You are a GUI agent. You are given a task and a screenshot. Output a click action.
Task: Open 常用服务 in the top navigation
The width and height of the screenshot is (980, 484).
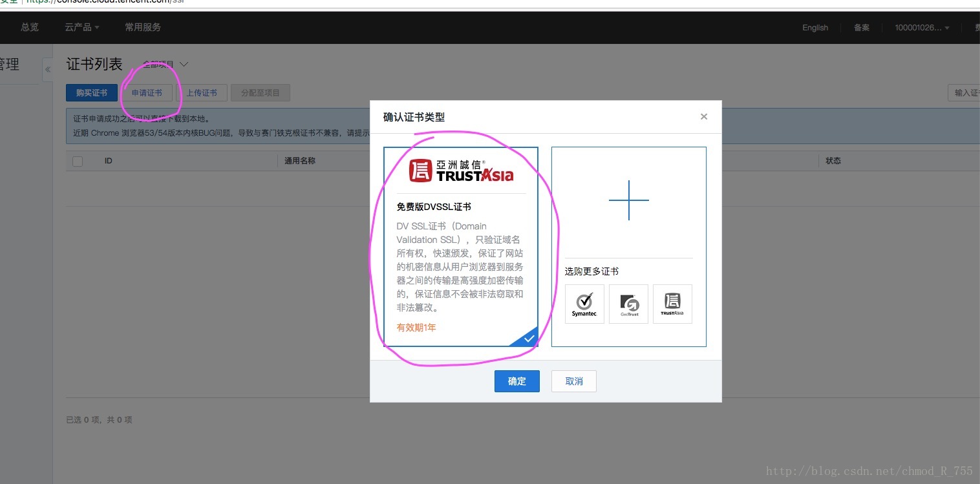click(x=143, y=27)
